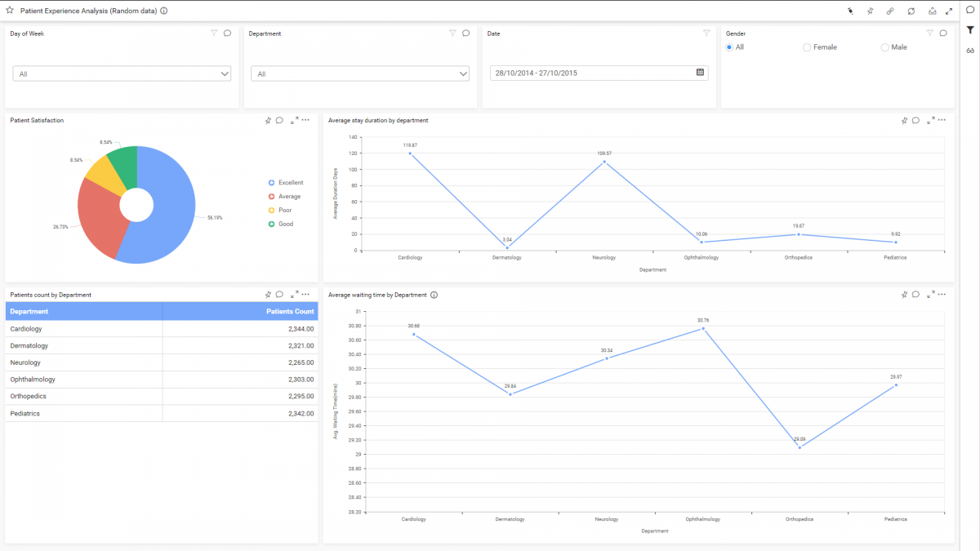Screen dimensions: 980x551
Task: Click the Excellent legend color marker
Action: point(269,182)
